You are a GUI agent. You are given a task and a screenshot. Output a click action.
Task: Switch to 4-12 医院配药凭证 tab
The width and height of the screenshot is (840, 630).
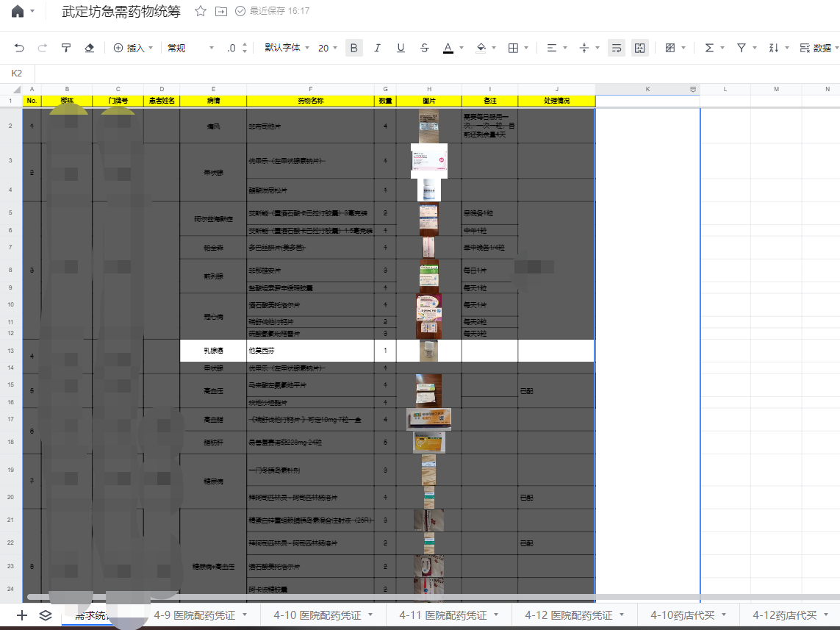click(569, 615)
